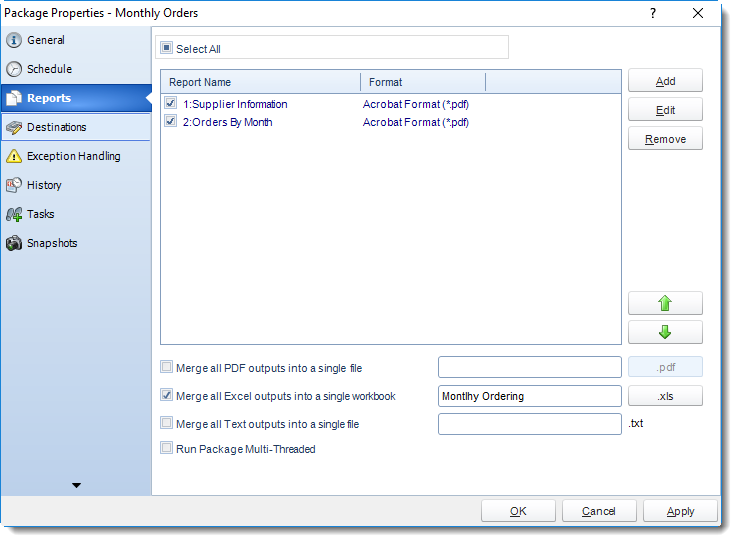
Task: Click the Destinations icon in sidebar
Action: tap(14, 127)
